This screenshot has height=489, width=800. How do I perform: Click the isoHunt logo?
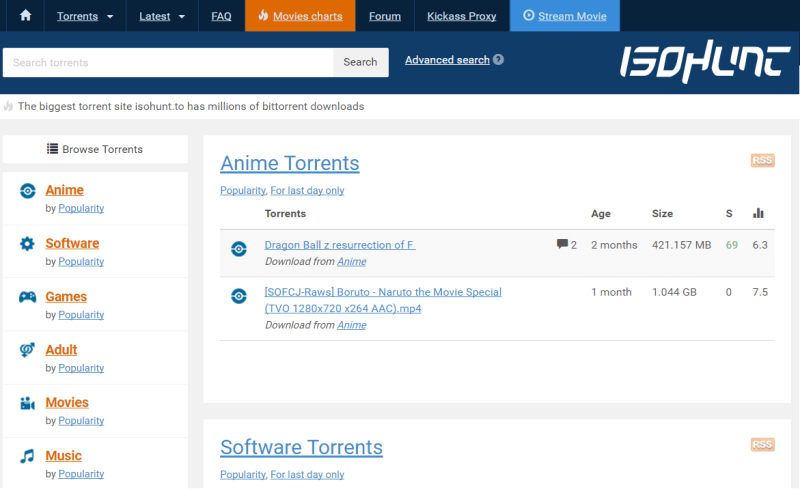[x=705, y=62]
